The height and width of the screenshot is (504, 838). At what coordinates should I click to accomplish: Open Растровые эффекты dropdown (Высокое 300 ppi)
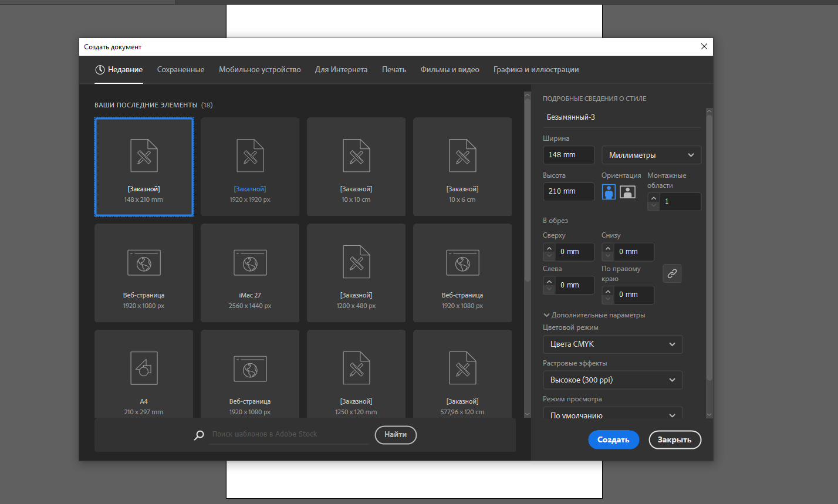click(613, 380)
